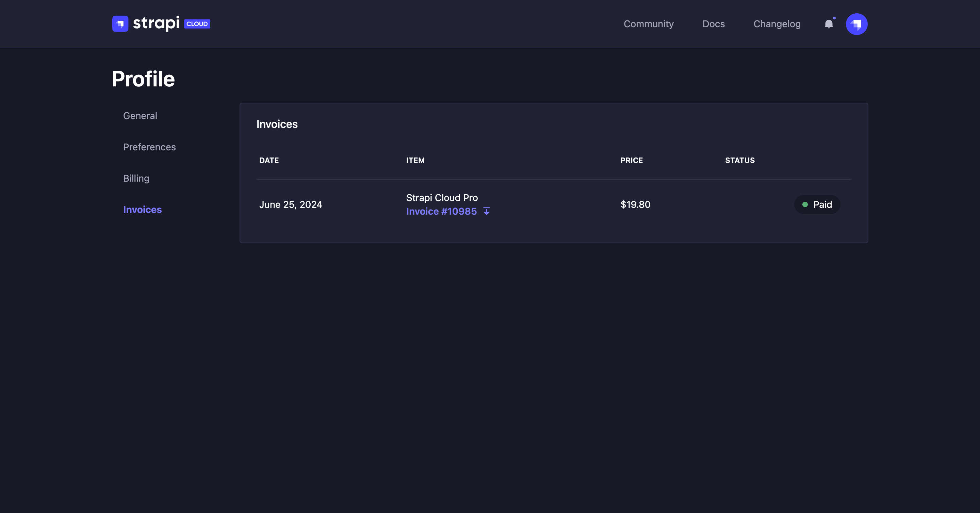Expand the status column filter
The height and width of the screenshot is (513, 980).
coord(740,161)
